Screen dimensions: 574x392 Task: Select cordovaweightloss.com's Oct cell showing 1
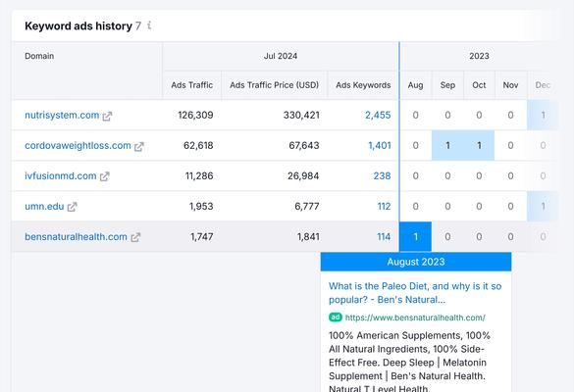pos(479,146)
